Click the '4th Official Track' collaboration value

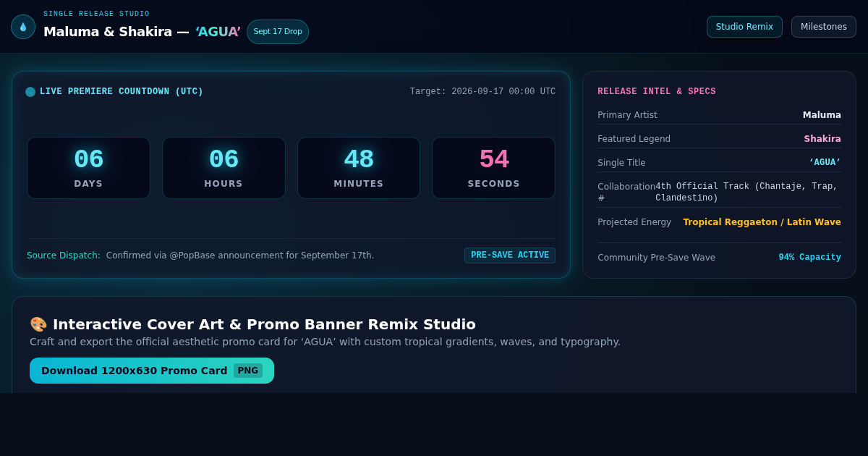(x=746, y=193)
